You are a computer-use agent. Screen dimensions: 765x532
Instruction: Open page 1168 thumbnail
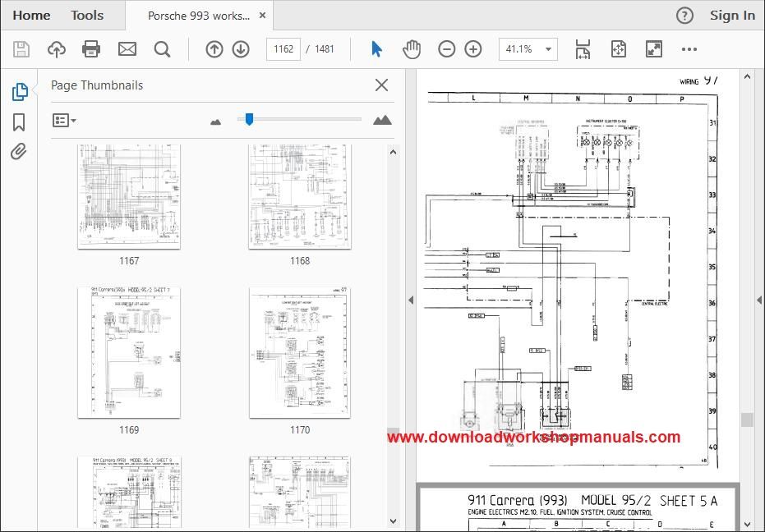click(300, 196)
